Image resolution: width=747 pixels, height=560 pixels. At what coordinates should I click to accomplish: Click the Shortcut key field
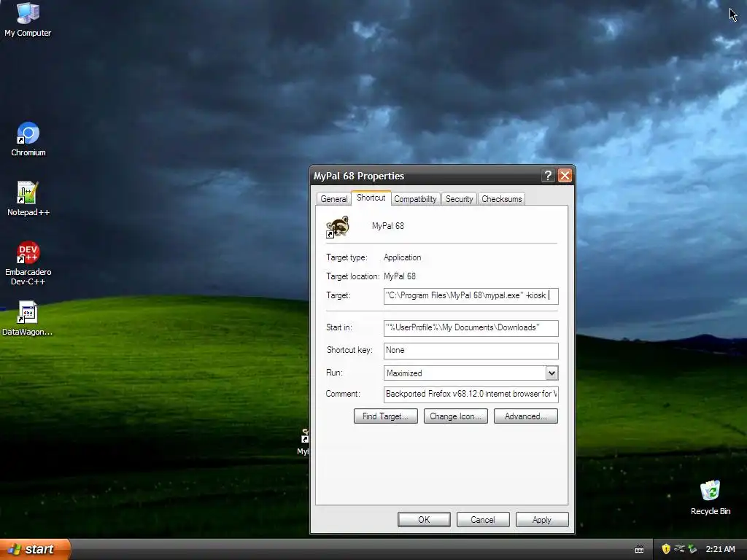(471, 351)
